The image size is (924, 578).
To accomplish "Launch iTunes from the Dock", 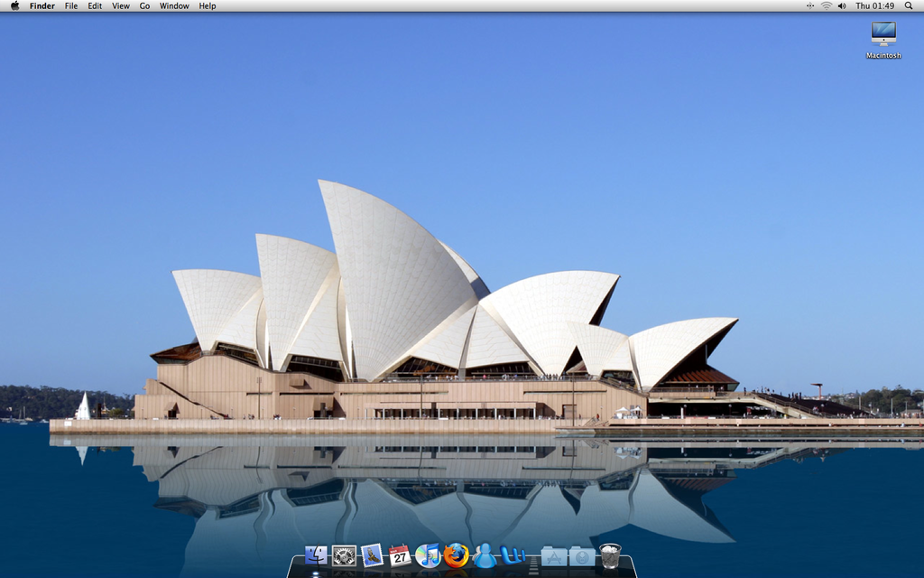I will tap(428, 555).
